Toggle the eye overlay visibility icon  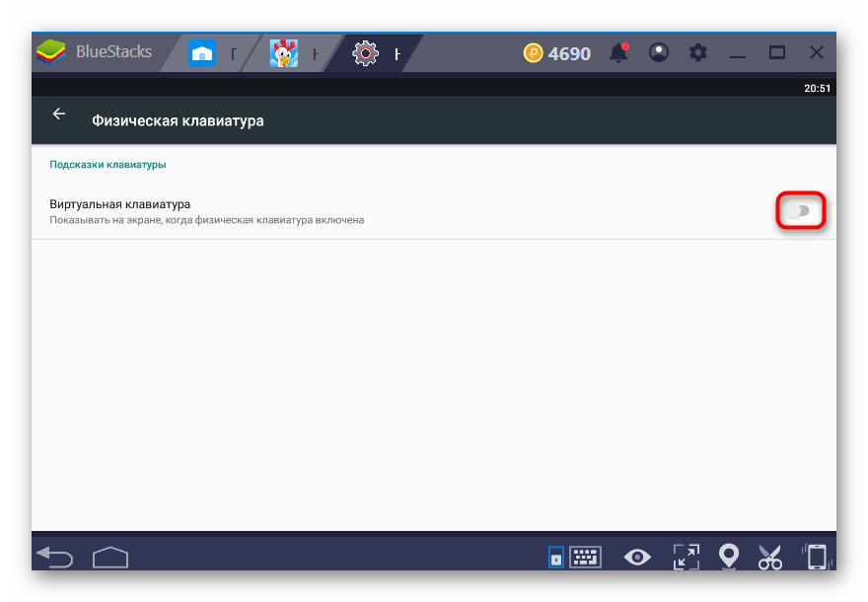[x=637, y=558]
